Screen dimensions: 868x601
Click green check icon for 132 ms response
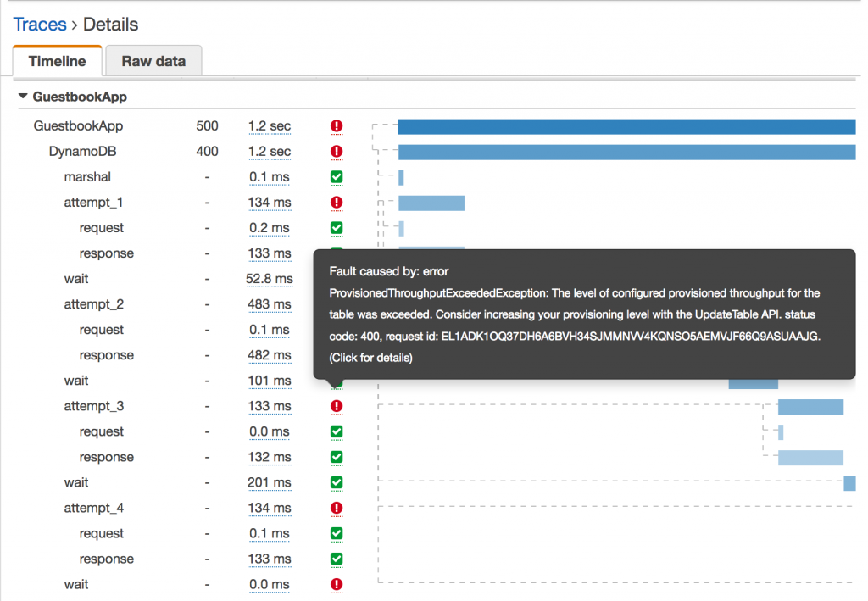[337, 457]
